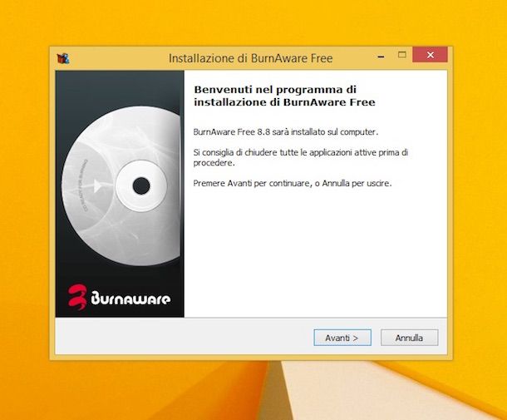Click the Benvenuti welcome heading
507x420 pixels.
[284, 96]
